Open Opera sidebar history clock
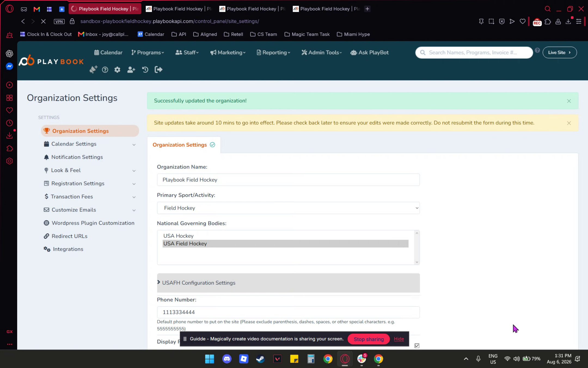Screen dimensions: 588x368 pos(10,123)
